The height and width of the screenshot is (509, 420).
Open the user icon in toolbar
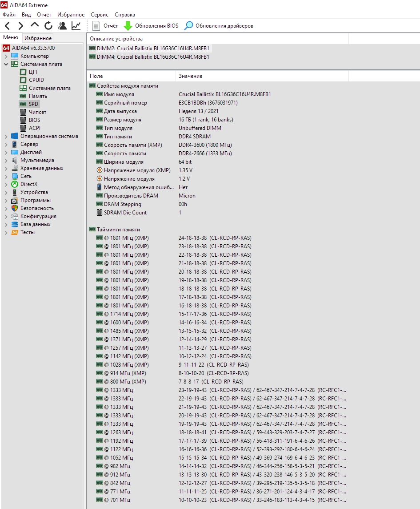click(62, 26)
